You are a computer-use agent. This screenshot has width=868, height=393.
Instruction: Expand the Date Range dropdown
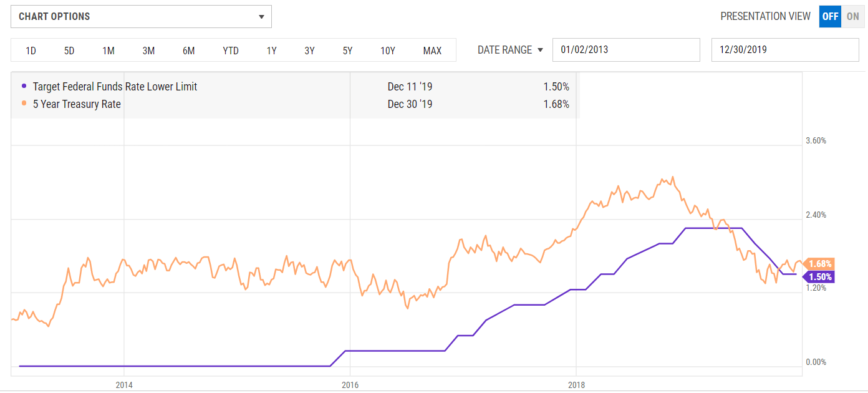click(x=510, y=50)
